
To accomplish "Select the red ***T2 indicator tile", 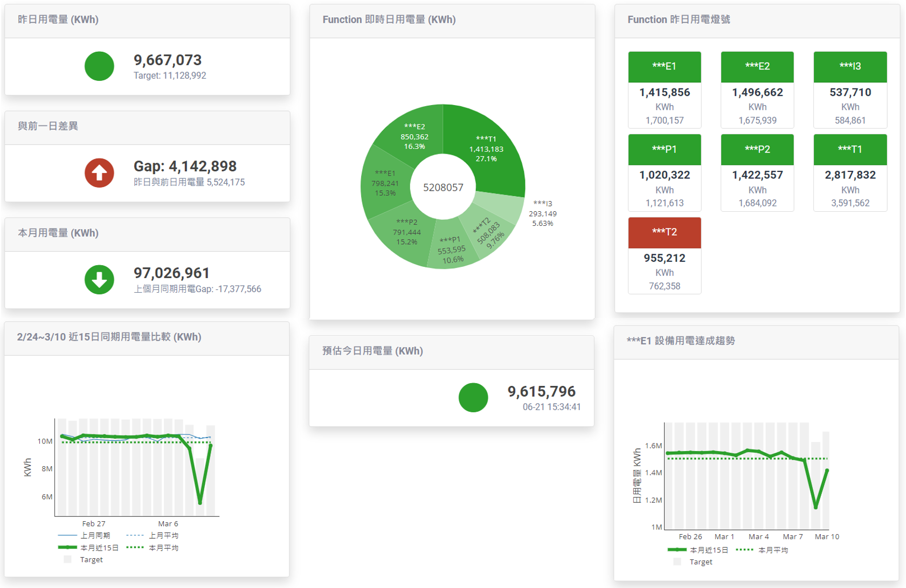I will click(x=664, y=232).
